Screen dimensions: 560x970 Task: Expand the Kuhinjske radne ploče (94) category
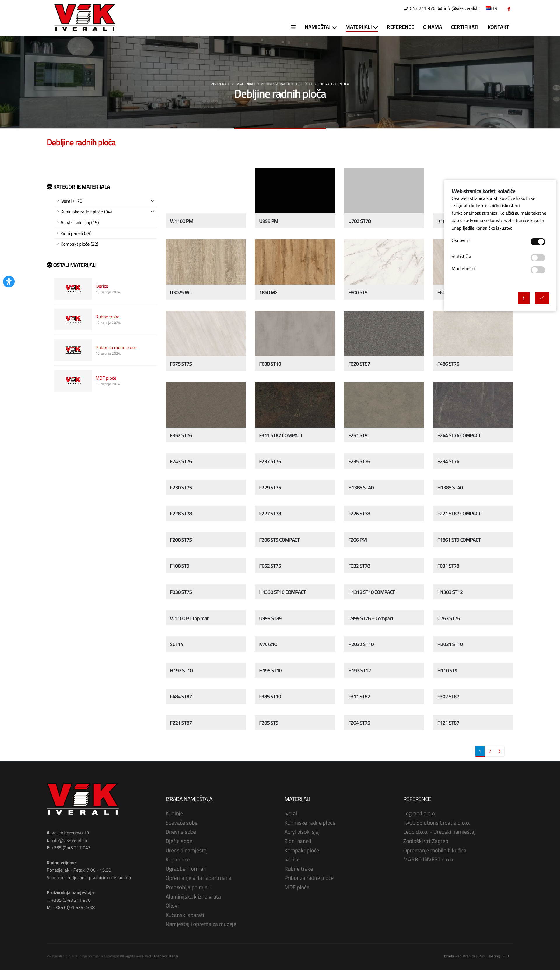(x=152, y=212)
